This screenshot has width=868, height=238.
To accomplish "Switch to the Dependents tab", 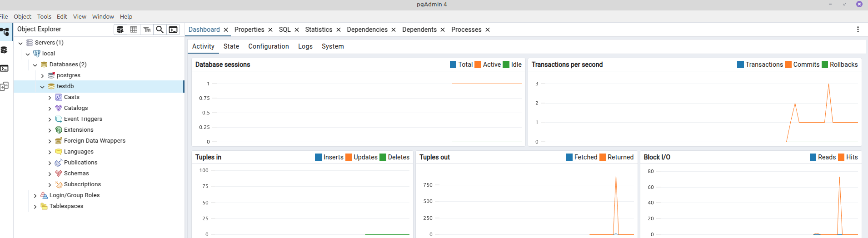I will point(419,30).
